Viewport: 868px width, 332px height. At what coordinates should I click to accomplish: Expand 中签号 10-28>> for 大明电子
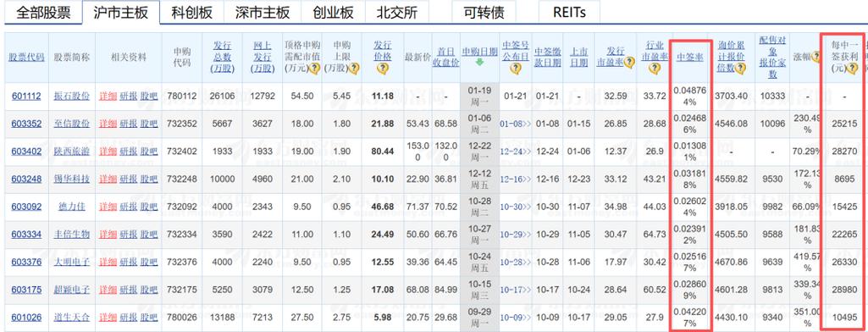pyautogui.click(x=516, y=263)
